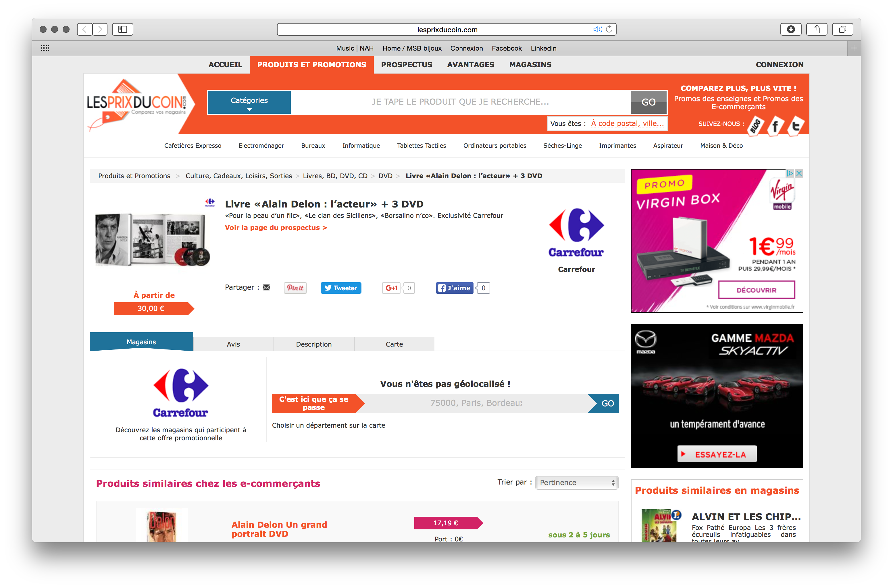Open the Aspirateur category link

click(668, 146)
